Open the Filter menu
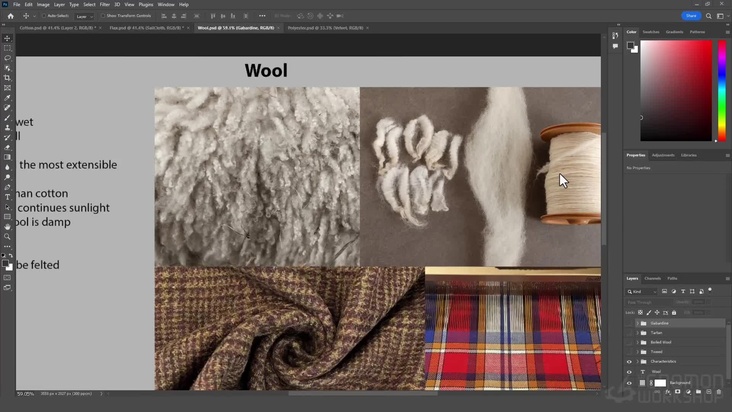This screenshot has height=412, width=732. (105, 4)
